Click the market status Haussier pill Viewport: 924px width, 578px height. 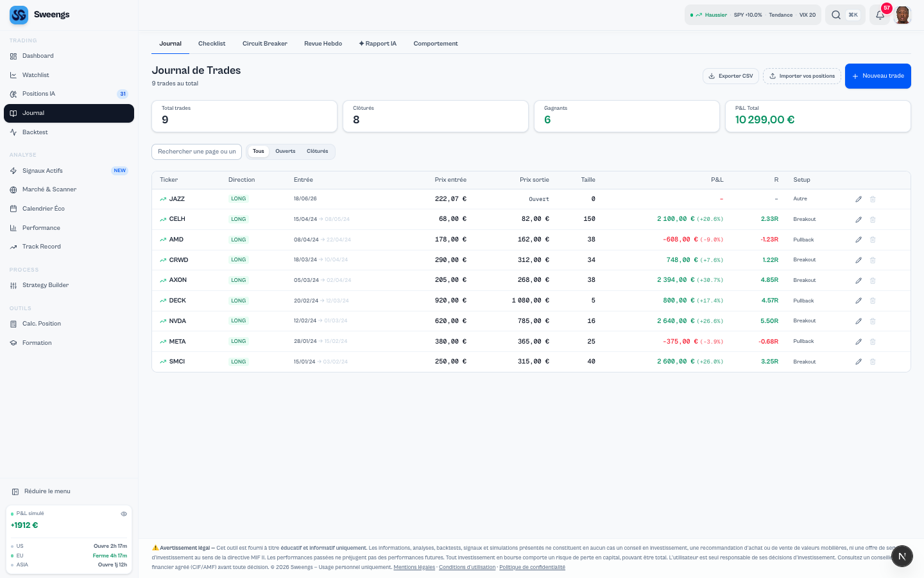(x=753, y=15)
